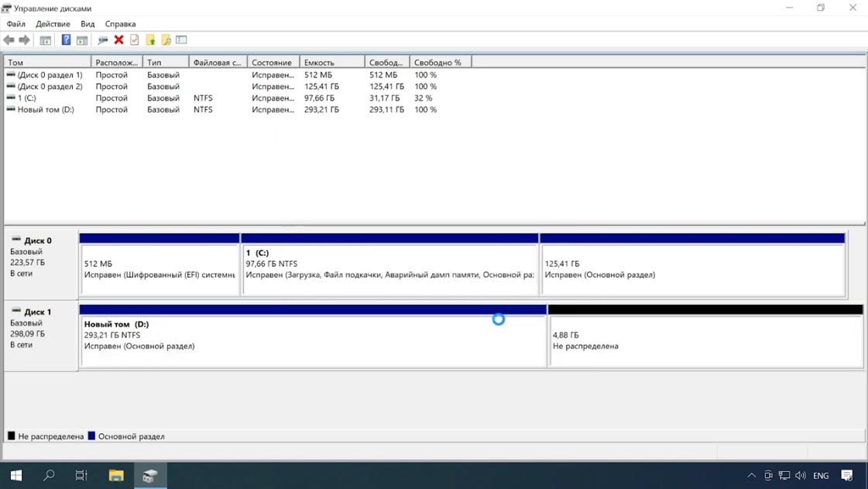Sort by the Располож... column header
The image size is (868, 489).
tap(117, 63)
